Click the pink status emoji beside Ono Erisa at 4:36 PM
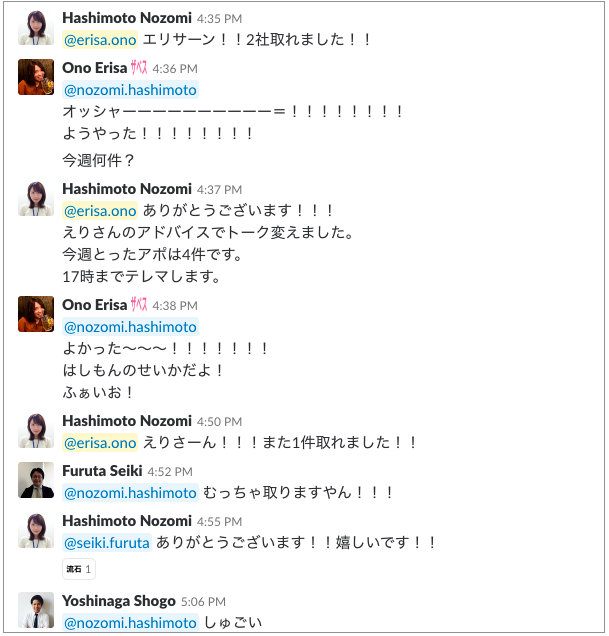The width and height of the screenshot is (609, 636). [x=140, y=68]
